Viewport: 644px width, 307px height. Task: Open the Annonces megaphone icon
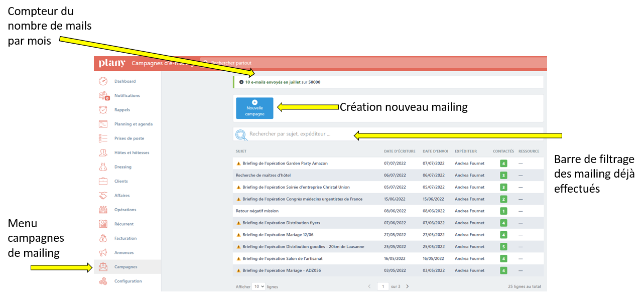point(103,253)
